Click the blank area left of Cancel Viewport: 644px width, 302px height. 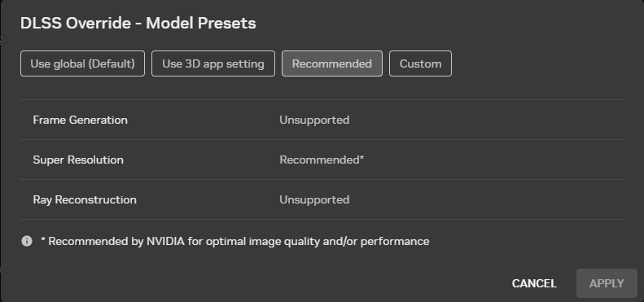coord(263,283)
